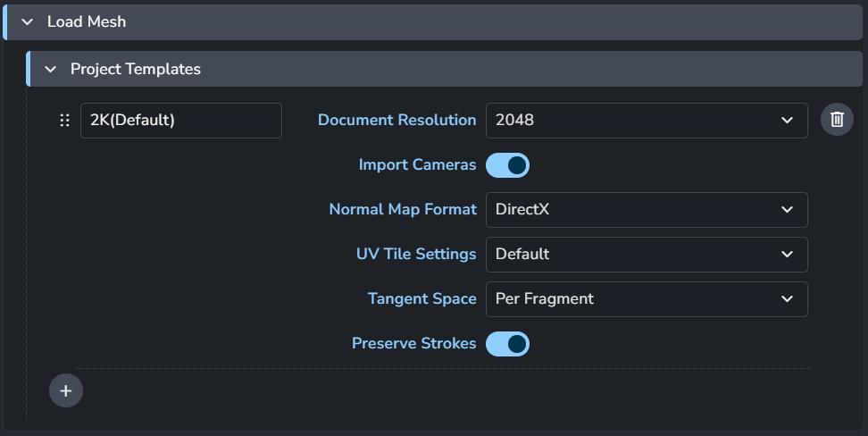
Task: Toggle the Import Cameras switch
Action: [x=507, y=165]
